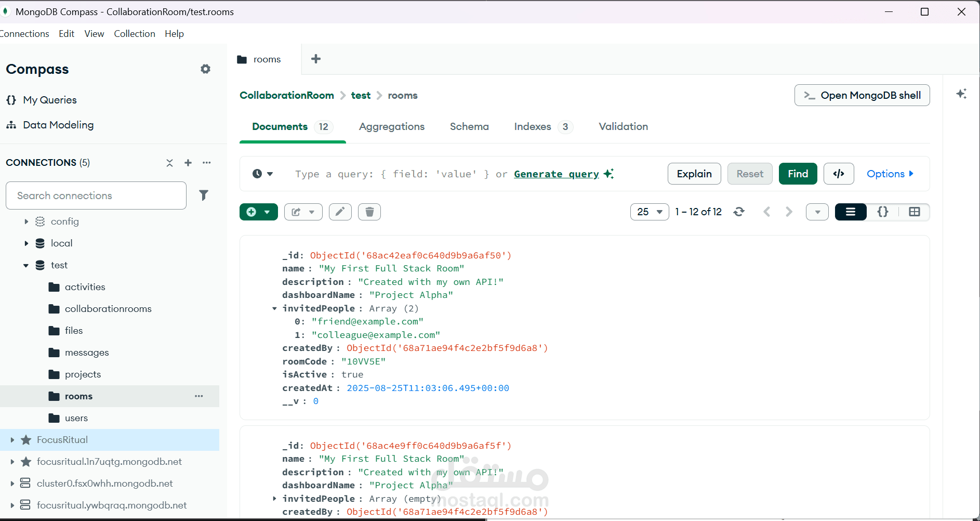Go to previous page of documents
Image resolution: width=980 pixels, height=521 pixels.
pos(767,212)
